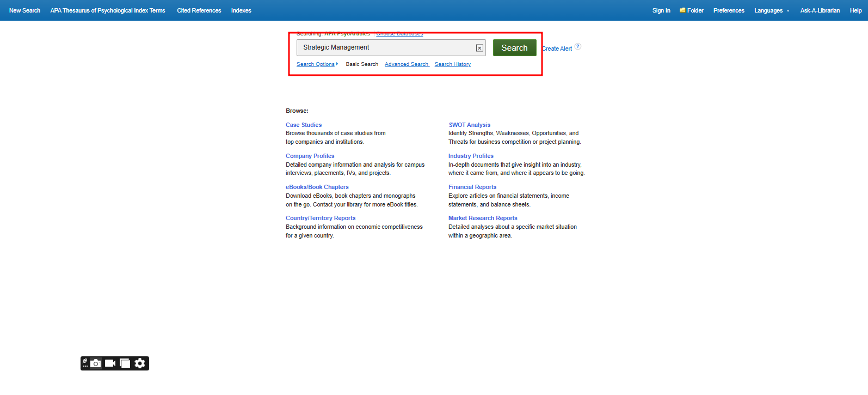Open the Folder icon in top bar
The height and width of the screenshot is (395, 868).
coord(682,10)
